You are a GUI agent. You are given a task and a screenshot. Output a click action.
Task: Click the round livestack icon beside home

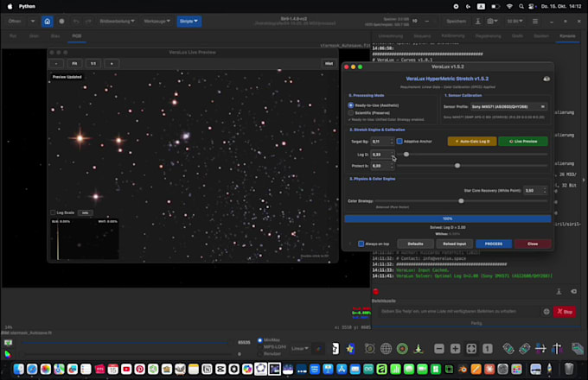click(61, 22)
